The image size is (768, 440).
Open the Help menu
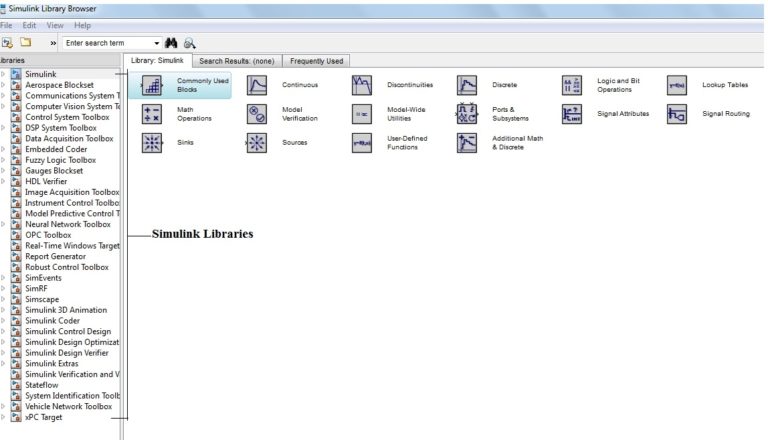tap(82, 25)
